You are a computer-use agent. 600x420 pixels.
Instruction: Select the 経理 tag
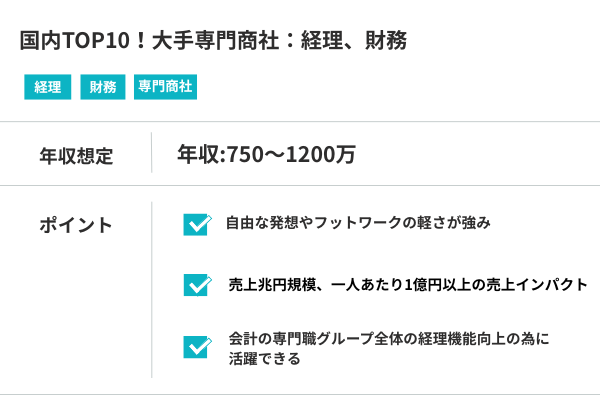pyautogui.click(x=48, y=87)
